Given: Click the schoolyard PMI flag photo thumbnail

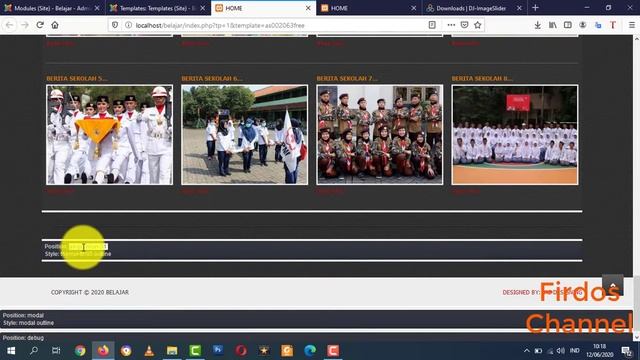Looking at the screenshot, I should (x=244, y=135).
